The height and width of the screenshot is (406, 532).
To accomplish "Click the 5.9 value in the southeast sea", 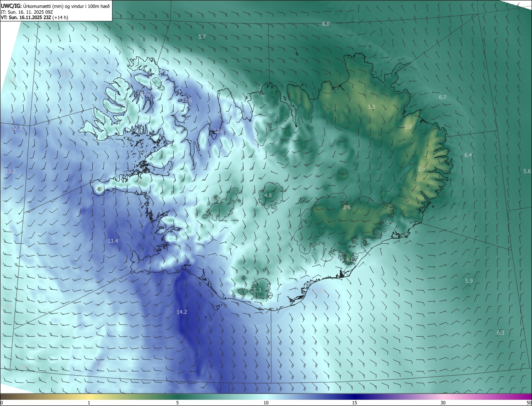I will tap(469, 281).
